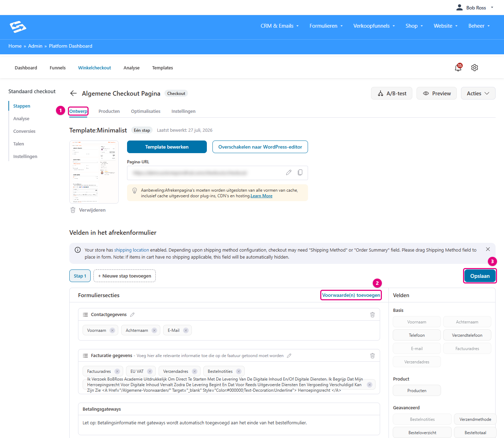The width and height of the screenshot is (504, 438).
Task: Select Conversies in the sidebar
Action: coord(24,131)
